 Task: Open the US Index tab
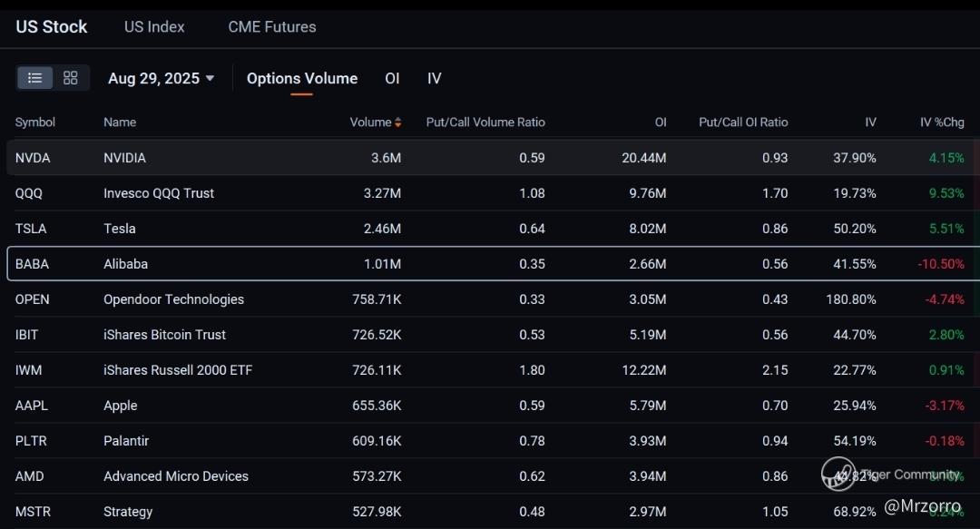154,27
